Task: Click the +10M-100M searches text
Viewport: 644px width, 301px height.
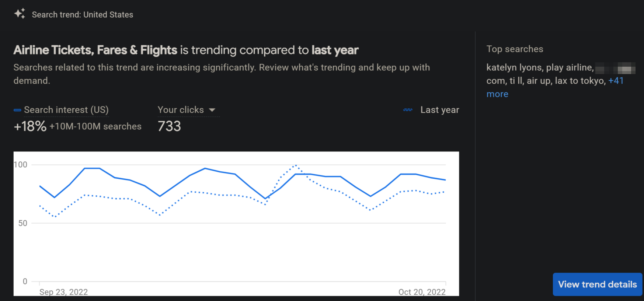Action: (x=95, y=126)
